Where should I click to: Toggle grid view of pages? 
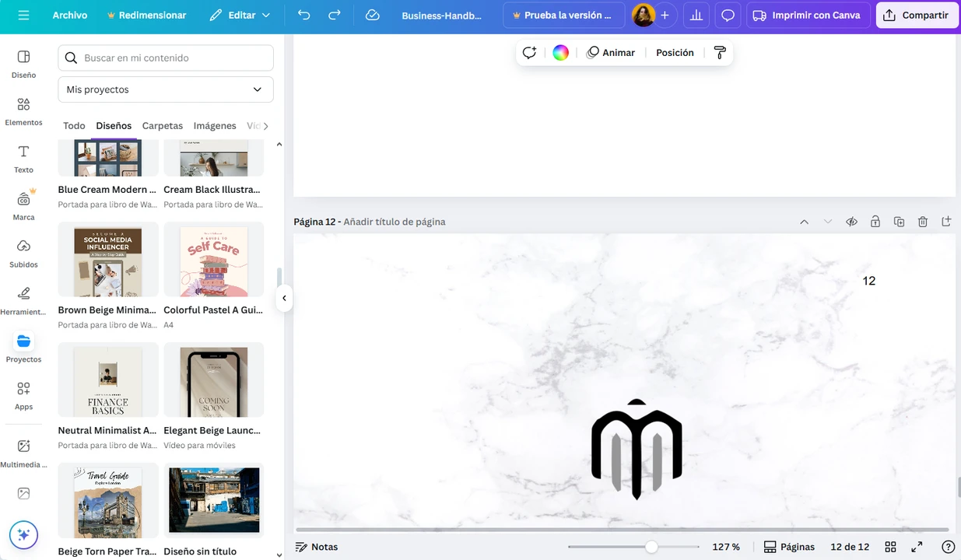[x=891, y=547]
